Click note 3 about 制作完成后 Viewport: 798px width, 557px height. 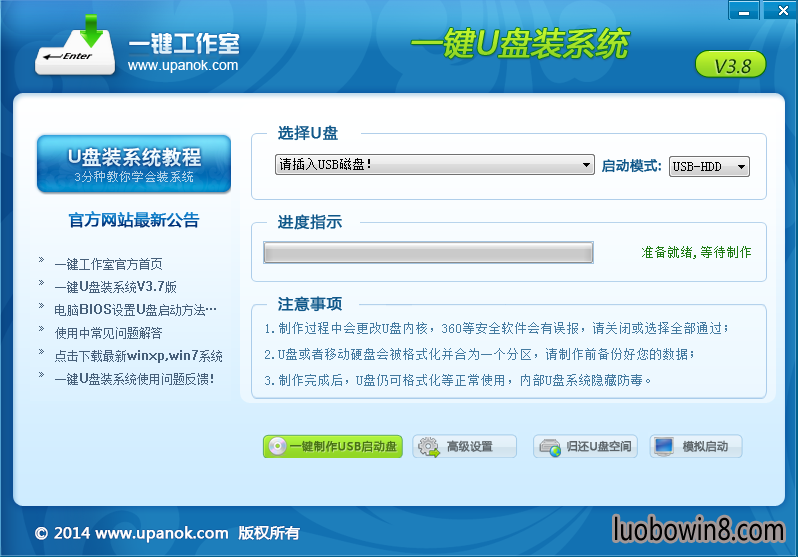pos(457,380)
